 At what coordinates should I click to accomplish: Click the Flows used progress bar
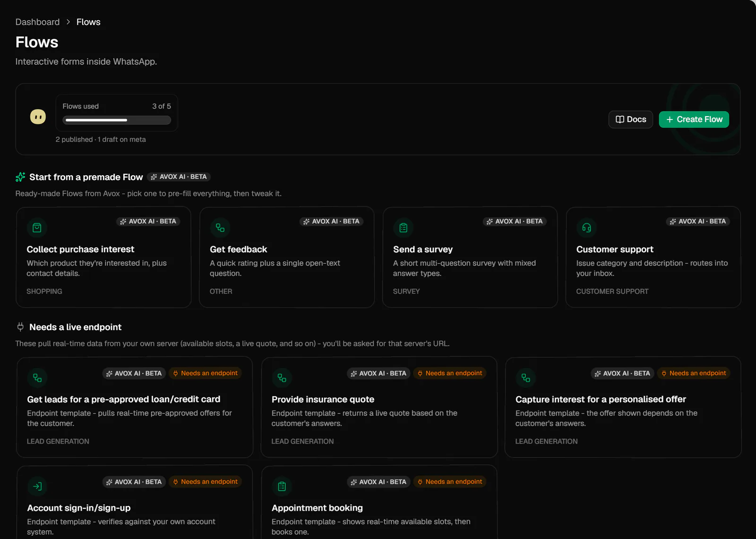coord(117,120)
